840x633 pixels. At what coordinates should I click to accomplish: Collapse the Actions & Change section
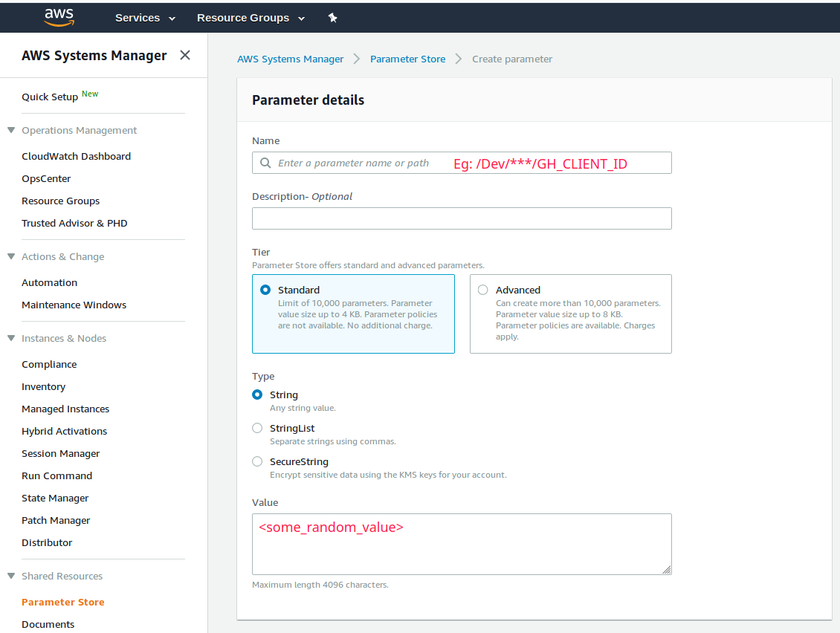pyautogui.click(x=10, y=256)
